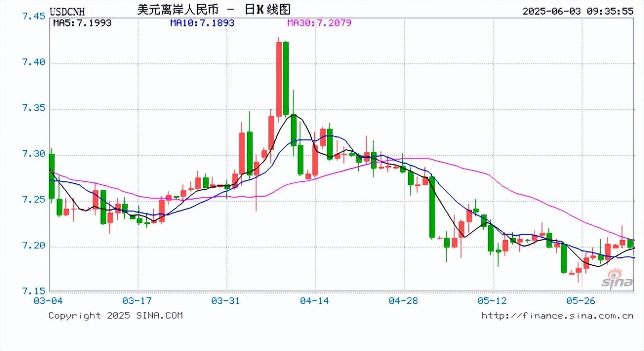
Task: Select the MA5:7.1993 legend label
Action: click(82, 23)
